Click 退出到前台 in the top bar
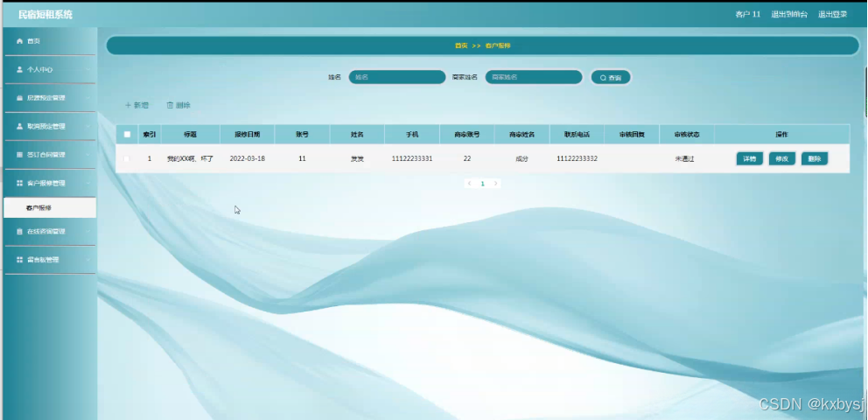 tap(789, 14)
